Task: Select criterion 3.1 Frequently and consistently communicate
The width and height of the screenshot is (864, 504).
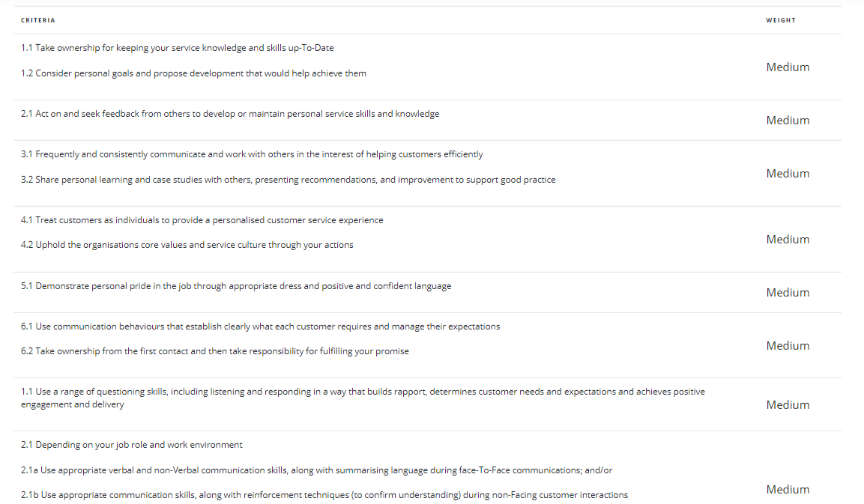Action: click(252, 154)
